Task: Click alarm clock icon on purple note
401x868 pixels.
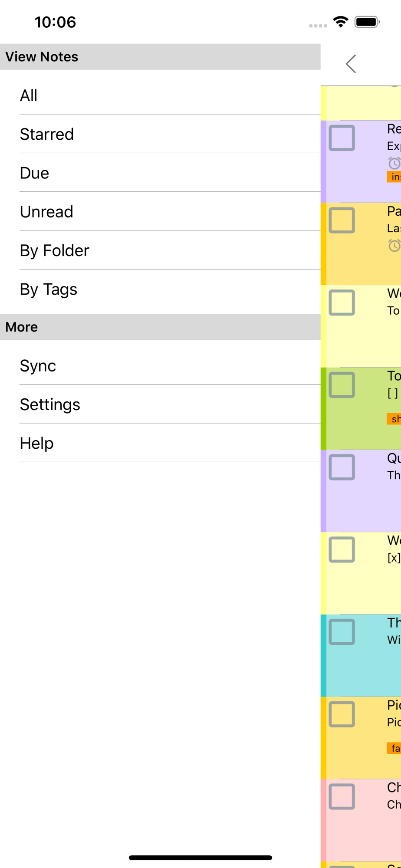Action: pos(394,163)
